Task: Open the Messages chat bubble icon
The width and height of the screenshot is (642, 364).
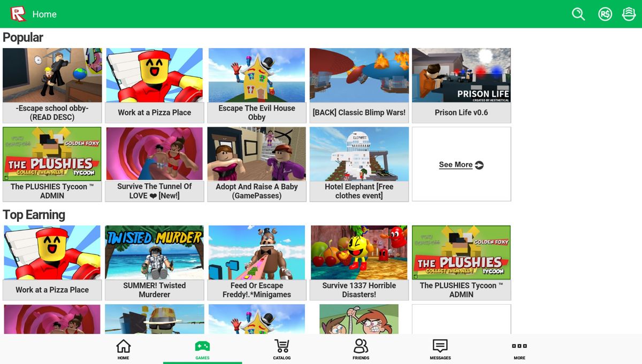Action: click(439, 346)
